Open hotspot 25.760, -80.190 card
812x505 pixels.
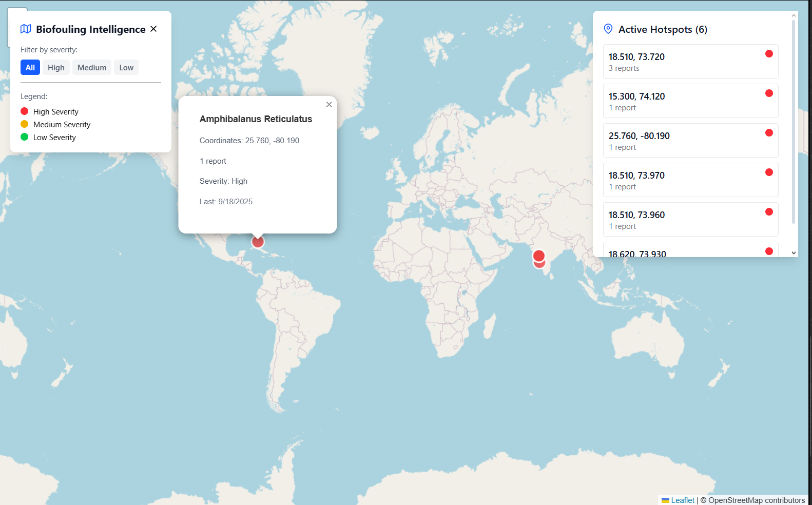pyautogui.click(x=690, y=141)
